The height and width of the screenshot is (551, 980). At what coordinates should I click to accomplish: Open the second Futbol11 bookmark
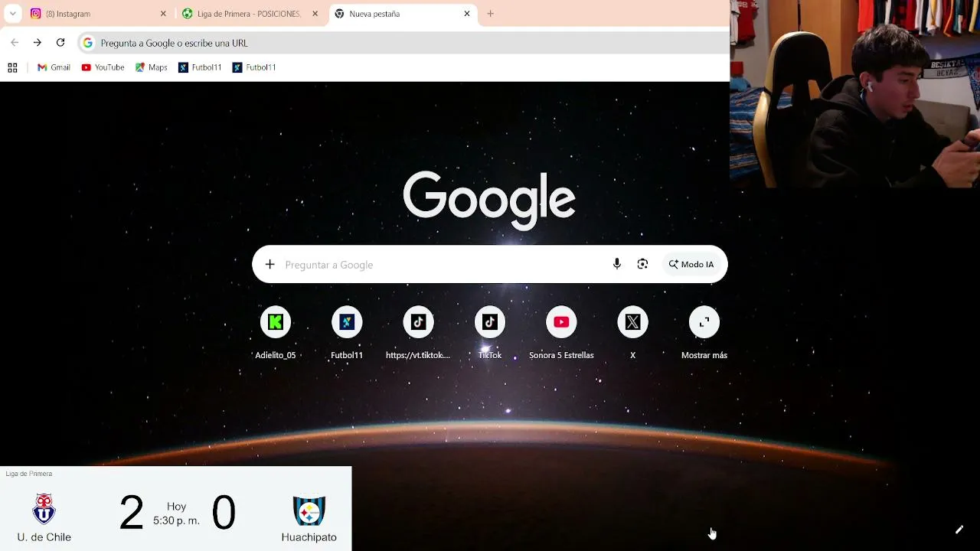[x=254, y=67]
